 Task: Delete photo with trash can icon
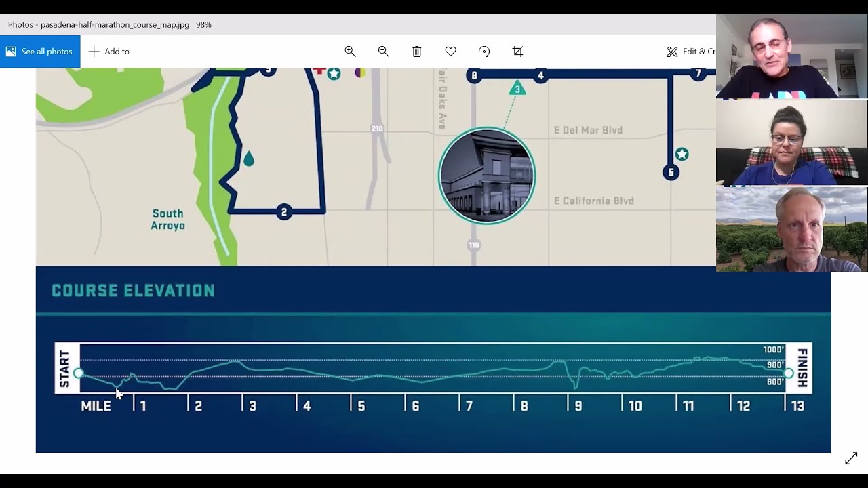point(417,52)
